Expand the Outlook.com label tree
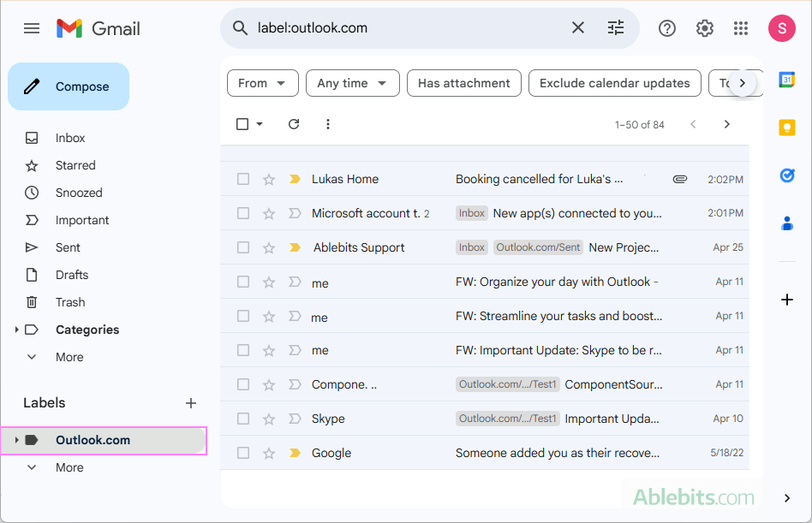The image size is (812, 523). pos(16,440)
